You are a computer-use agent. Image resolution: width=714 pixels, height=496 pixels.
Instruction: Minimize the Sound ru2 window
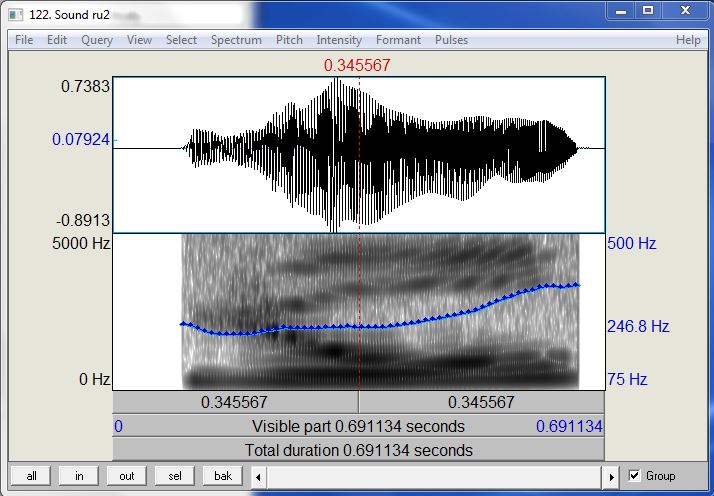point(621,11)
